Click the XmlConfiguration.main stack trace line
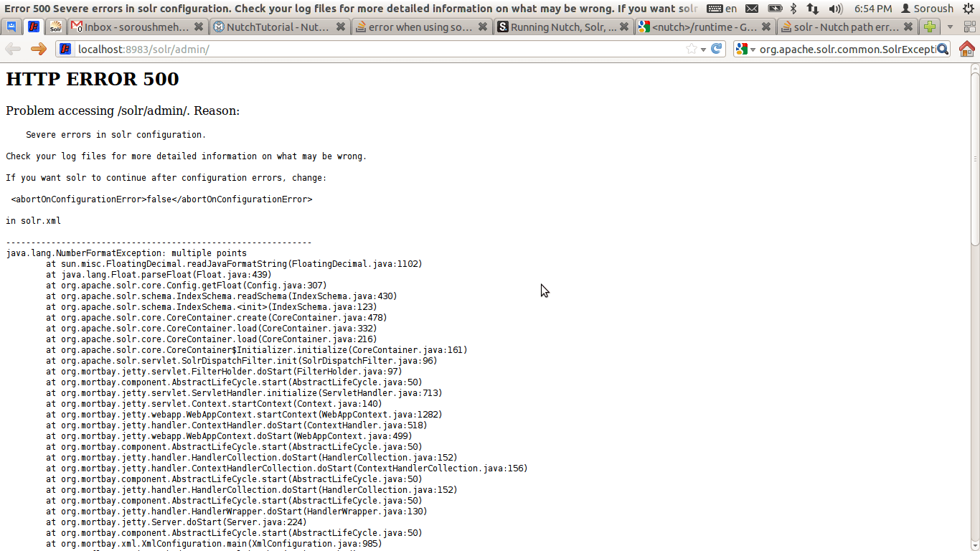980x551 pixels. point(214,544)
